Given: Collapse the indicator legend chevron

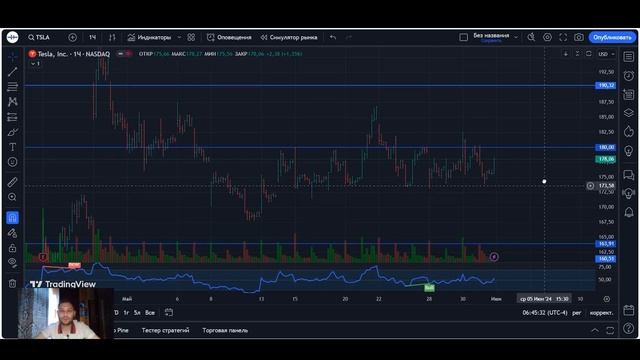Looking at the screenshot, I should [x=33, y=64].
